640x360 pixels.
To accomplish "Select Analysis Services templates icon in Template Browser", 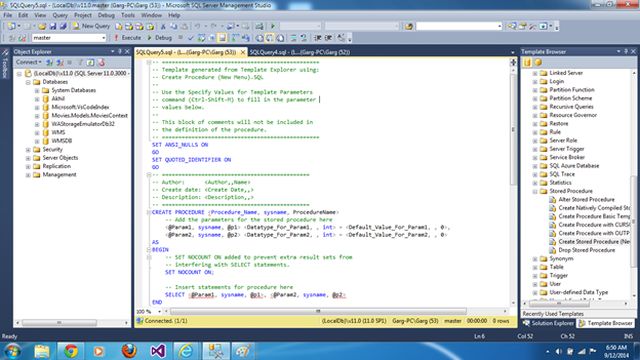I will click(538, 62).
